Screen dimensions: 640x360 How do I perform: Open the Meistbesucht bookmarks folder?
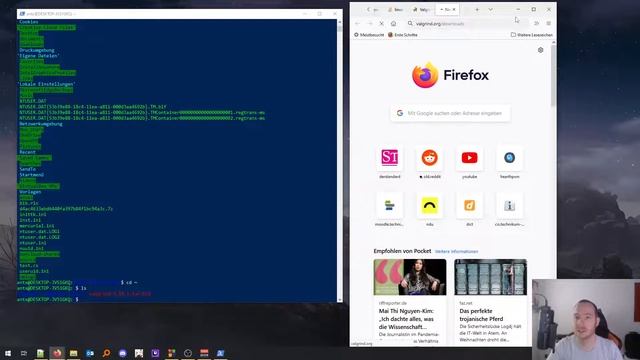click(369, 35)
